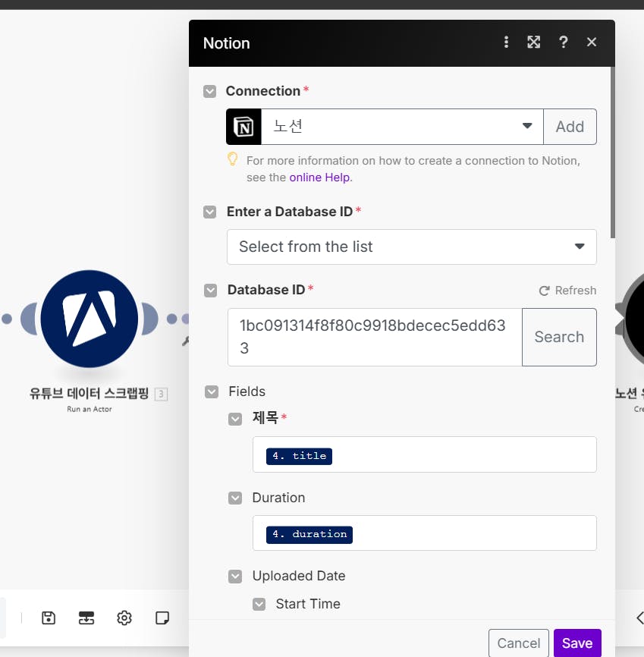Open scenario settings gear icon
This screenshot has width=644, height=657.
point(124,618)
